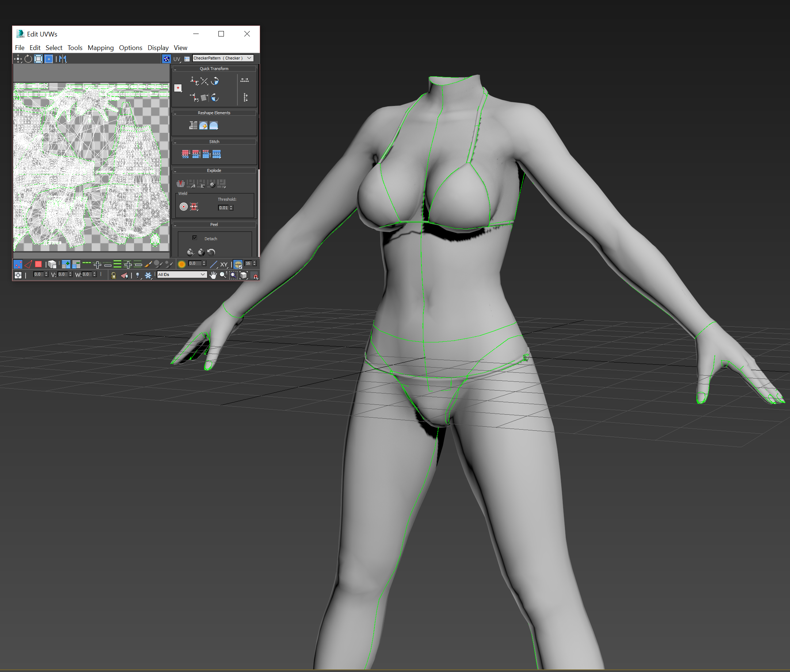790x672 pixels.
Task: Click the Mirror Horizontal icon
Action: (63, 59)
